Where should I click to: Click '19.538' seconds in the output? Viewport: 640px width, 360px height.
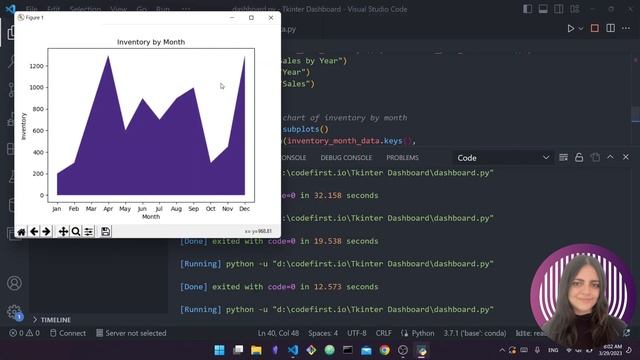coord(327,241)
